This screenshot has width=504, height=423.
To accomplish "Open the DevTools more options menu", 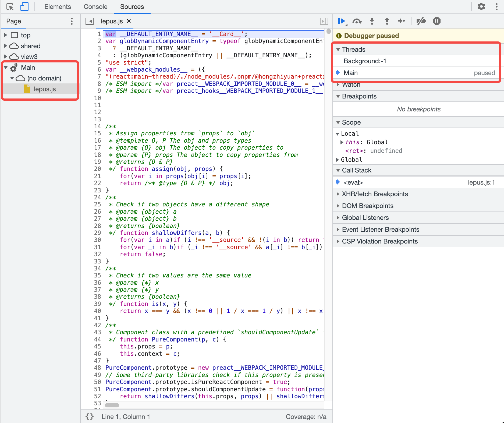I will 496,6.
